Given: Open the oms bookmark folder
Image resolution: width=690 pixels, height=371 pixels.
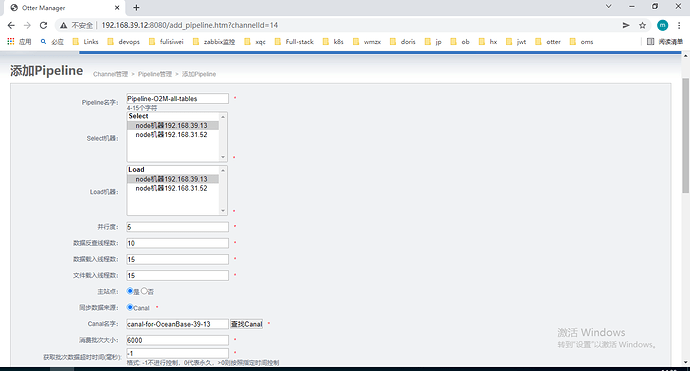Looking at the screenshot, I should pyautogui.click(x=581, y=42).
